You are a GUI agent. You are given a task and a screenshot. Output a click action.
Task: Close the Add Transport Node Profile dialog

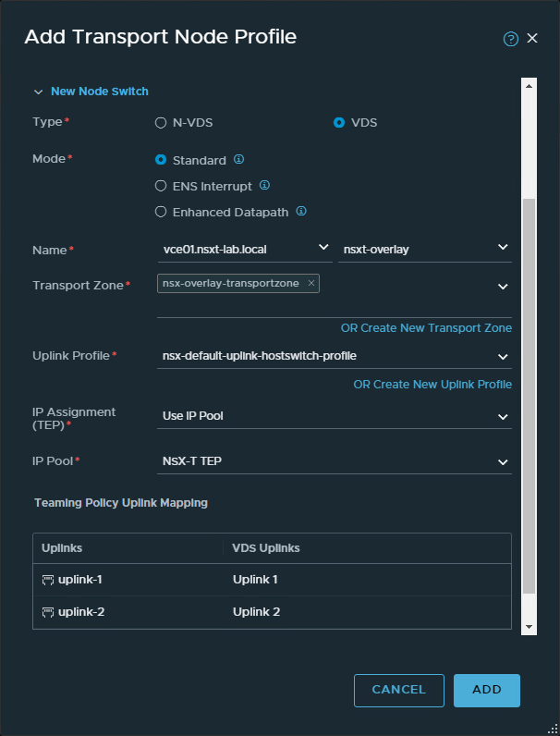[x=532, y=39]
